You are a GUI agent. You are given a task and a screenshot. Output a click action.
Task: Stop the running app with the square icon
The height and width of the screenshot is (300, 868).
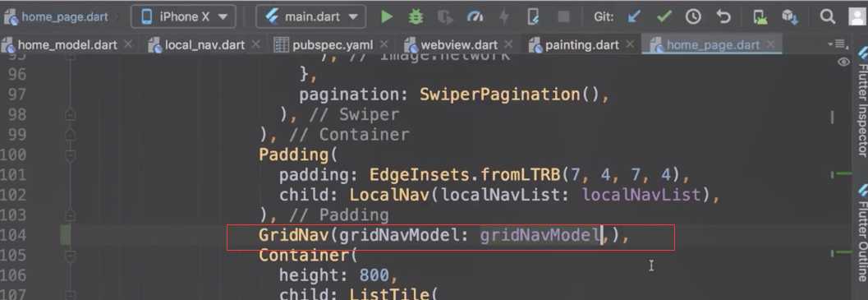pyautogui.click(x=563, y=17)
